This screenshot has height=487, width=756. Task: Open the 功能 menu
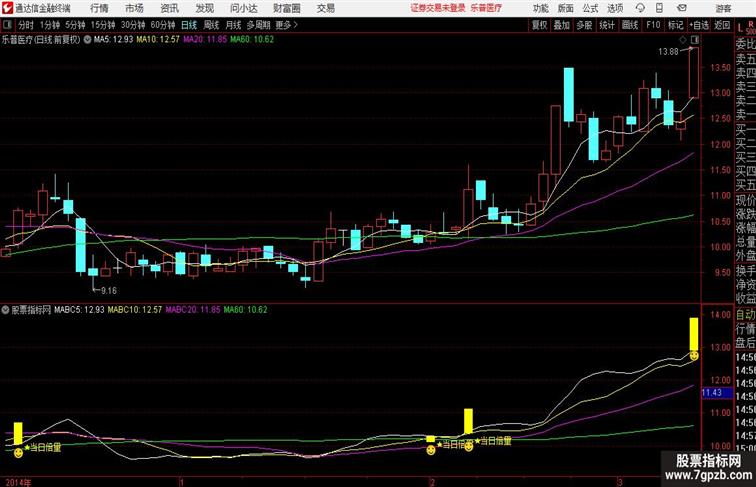540,8
